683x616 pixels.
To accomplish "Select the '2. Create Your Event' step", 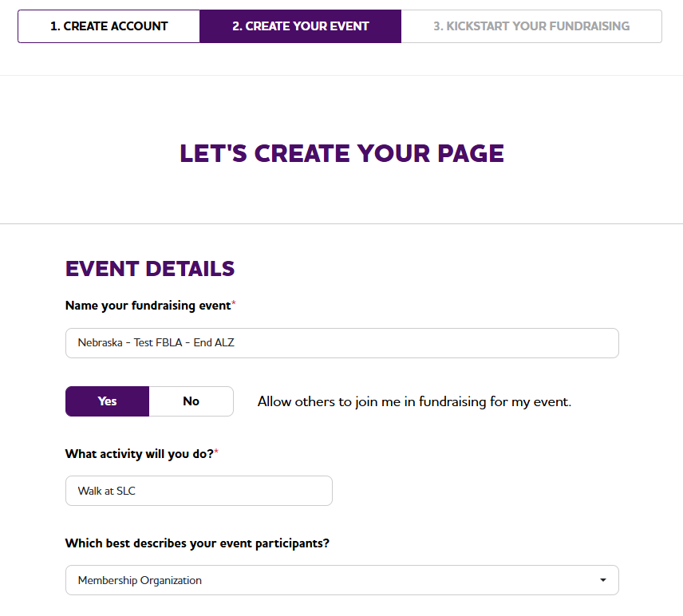I will click(300, 26).
